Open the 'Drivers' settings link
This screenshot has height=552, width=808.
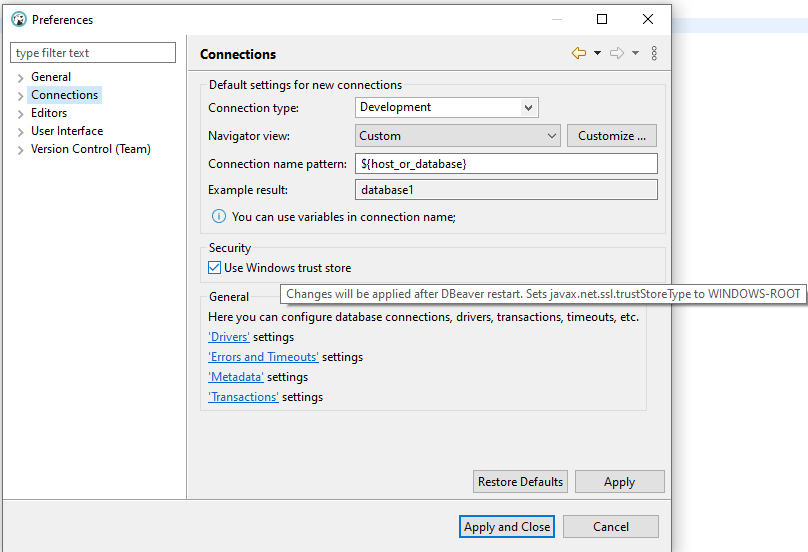tap(229, 337)
